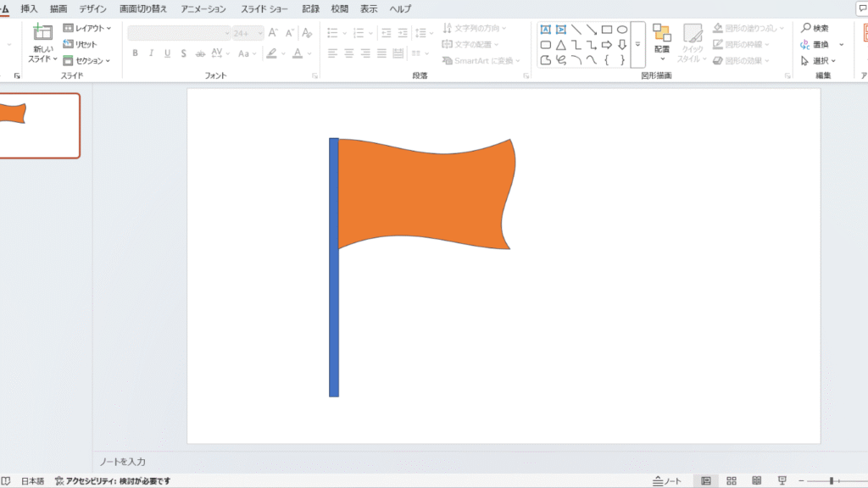Open the Insert (挿入) tab
Image resolution: width=868 pixels, height=488 pixels.
point(30,8)
